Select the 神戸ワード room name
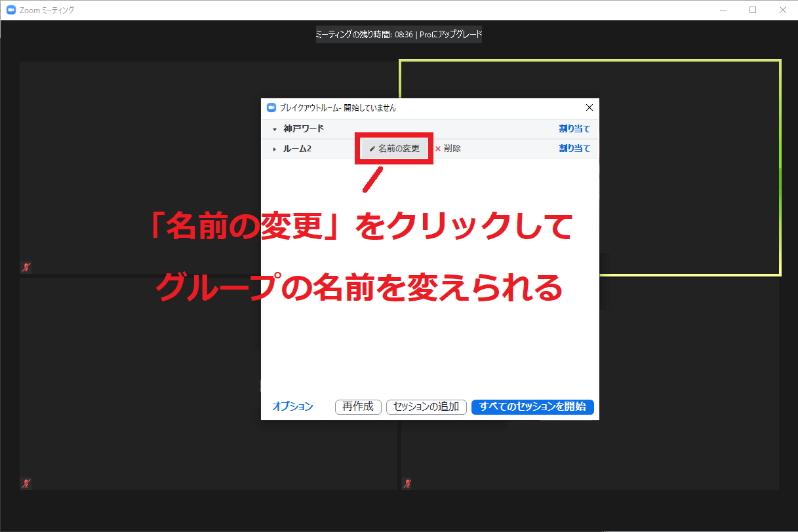The image size is (798, 532). pyautogui.click(x=303, y=129)
